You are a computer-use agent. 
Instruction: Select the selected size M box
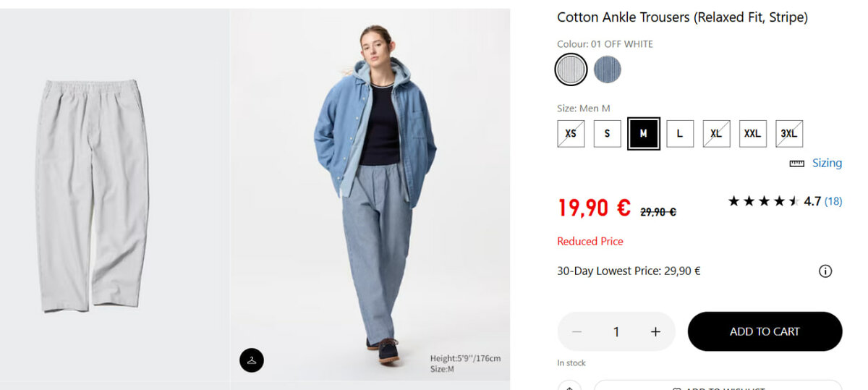click(644, 134)
